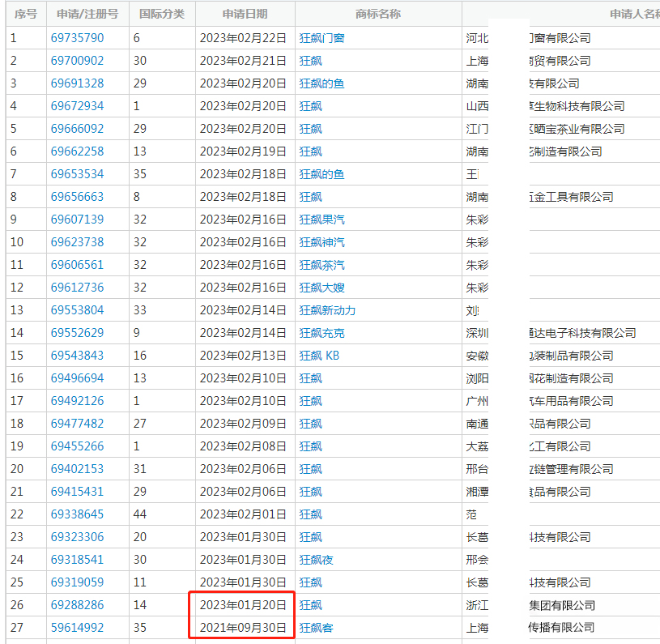Image resolution: width=660 pixels, height=644 pixels.
Task: Open application number 69612736
Action: click(77, 288)
